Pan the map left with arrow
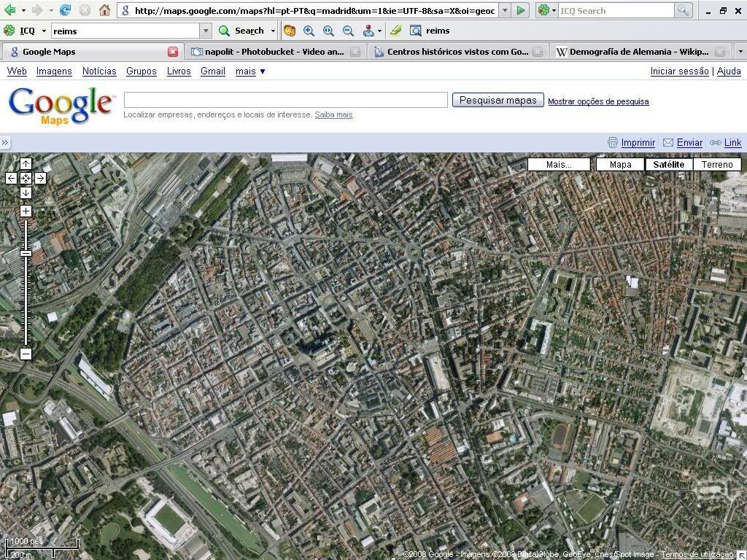747x560 pixels. tap(11, 178)
